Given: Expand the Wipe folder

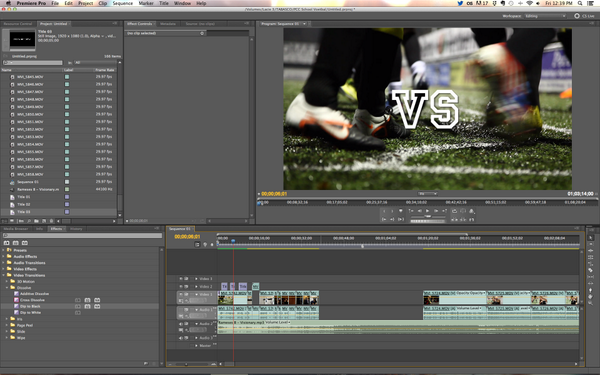Looking at the screenshot, I should pyautogui.click(x=7, y=338).
